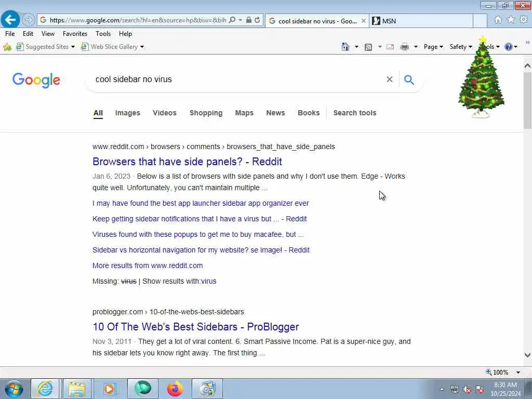Screen dimensions: 532x399
Task: Open the Windows Start button
Action: tap(14, 389)
